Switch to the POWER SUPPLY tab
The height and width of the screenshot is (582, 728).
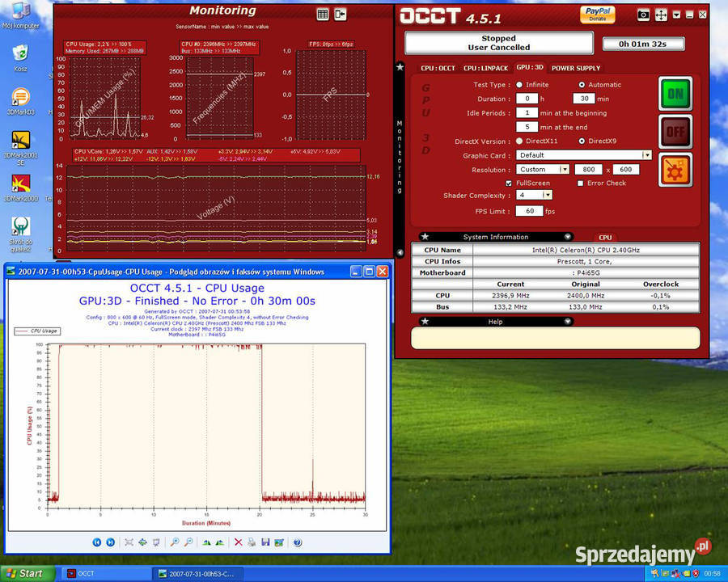pos(576,69)
